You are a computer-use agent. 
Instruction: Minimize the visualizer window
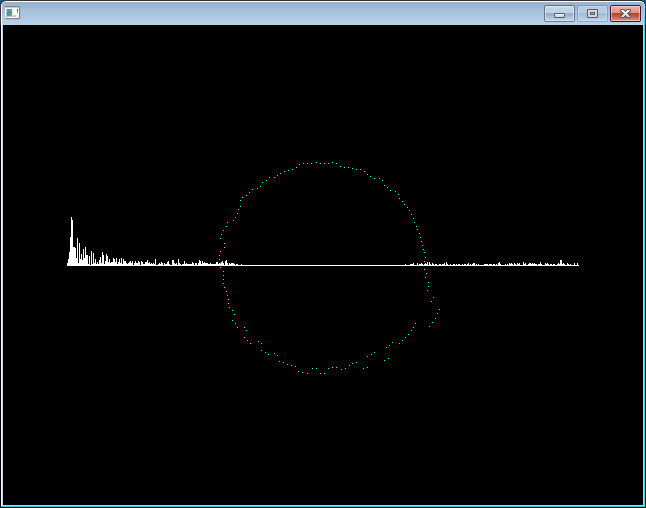559,13
